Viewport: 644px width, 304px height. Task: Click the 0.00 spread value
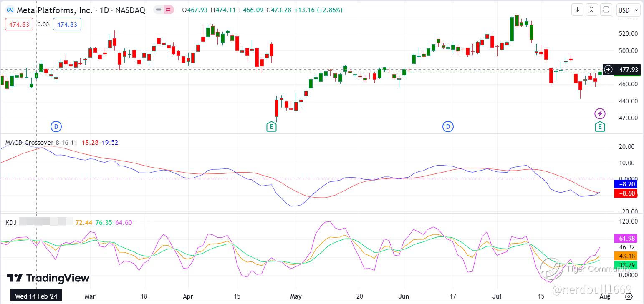[x=43, y=25]
